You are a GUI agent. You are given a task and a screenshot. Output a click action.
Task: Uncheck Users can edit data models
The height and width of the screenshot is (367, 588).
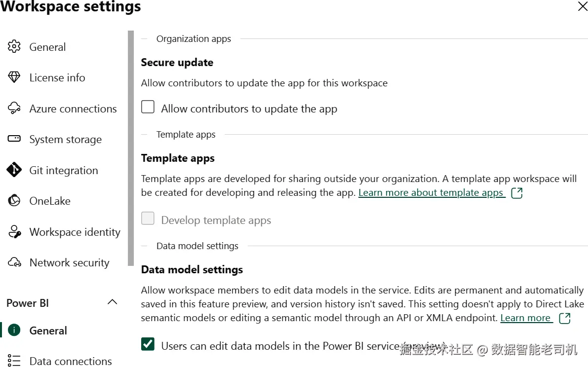pos(148,344)
